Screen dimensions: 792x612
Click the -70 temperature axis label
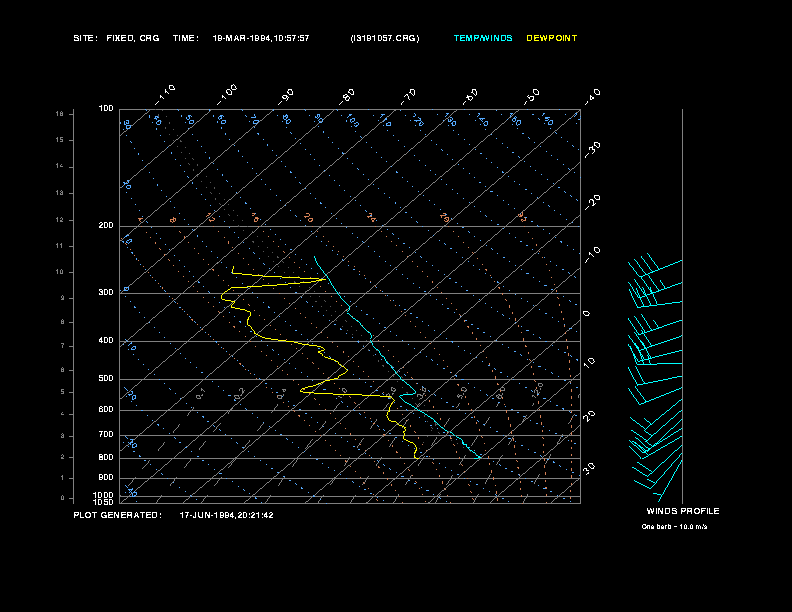click(409, 97)
